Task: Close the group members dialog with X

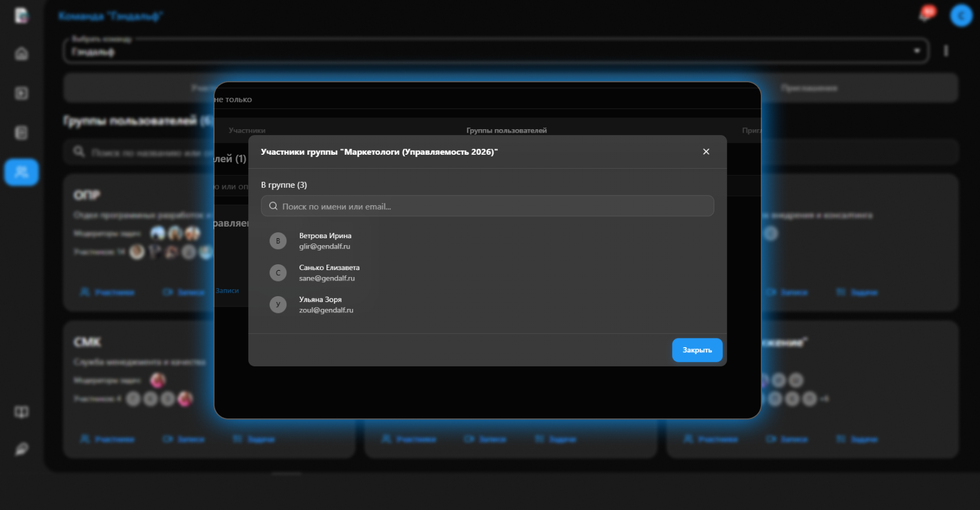Action: click(x=706, y=152)
